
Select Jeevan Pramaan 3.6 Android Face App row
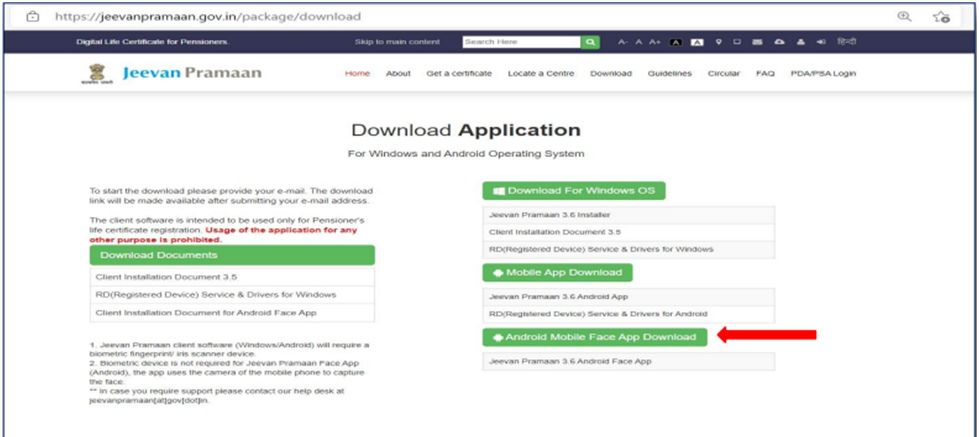[x=628, y=361]
